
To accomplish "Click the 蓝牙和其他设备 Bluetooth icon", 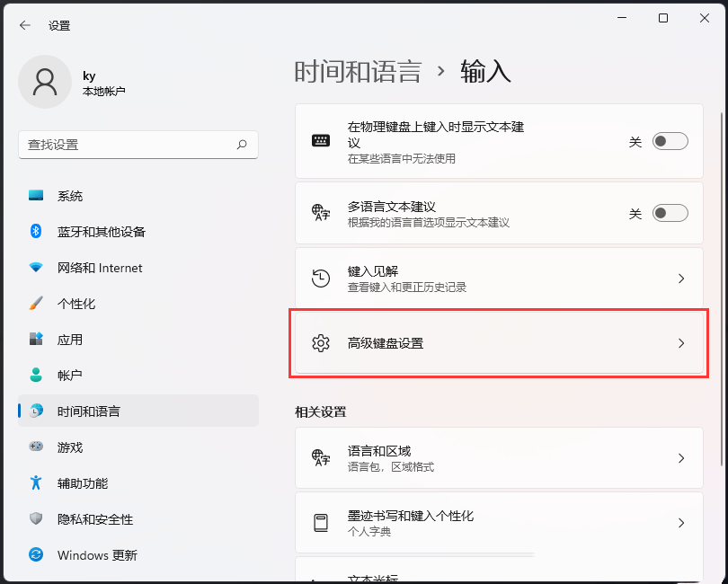I will (36, 232).
